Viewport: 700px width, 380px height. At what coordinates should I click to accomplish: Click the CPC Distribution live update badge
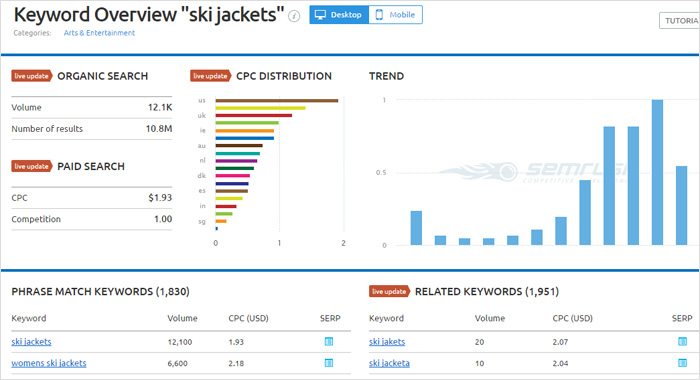(210, 76)
